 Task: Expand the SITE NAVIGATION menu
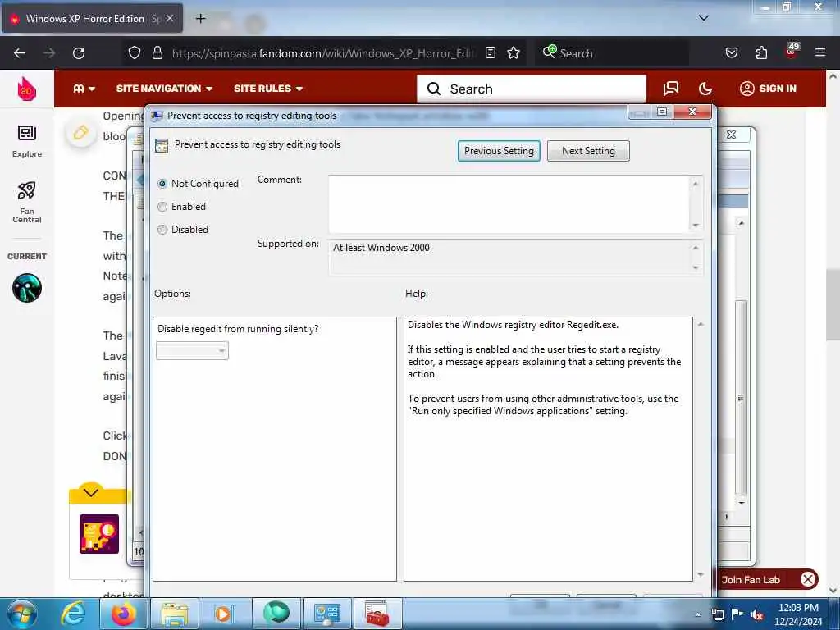(164, 89)
